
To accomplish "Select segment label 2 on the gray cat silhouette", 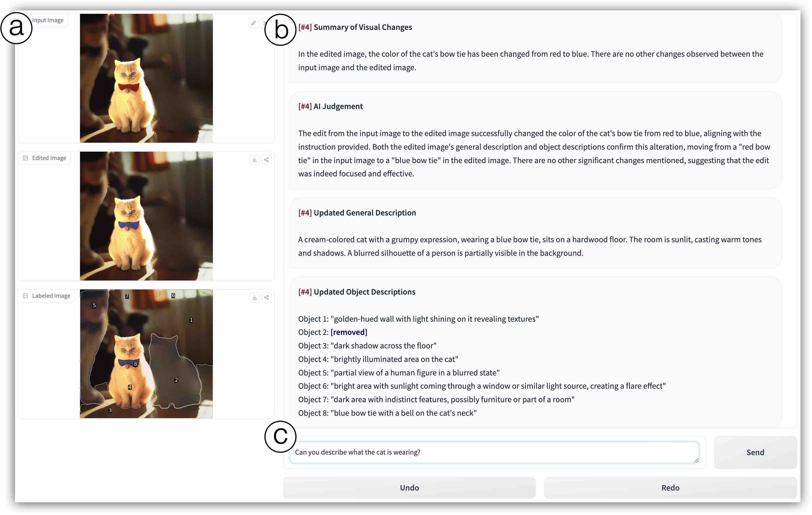I will [176, 380].
